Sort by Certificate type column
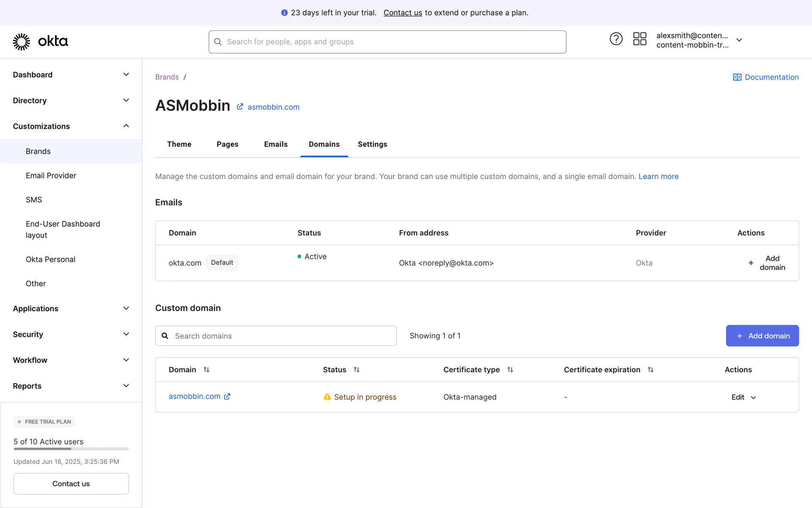 click(x=510, y=370)
